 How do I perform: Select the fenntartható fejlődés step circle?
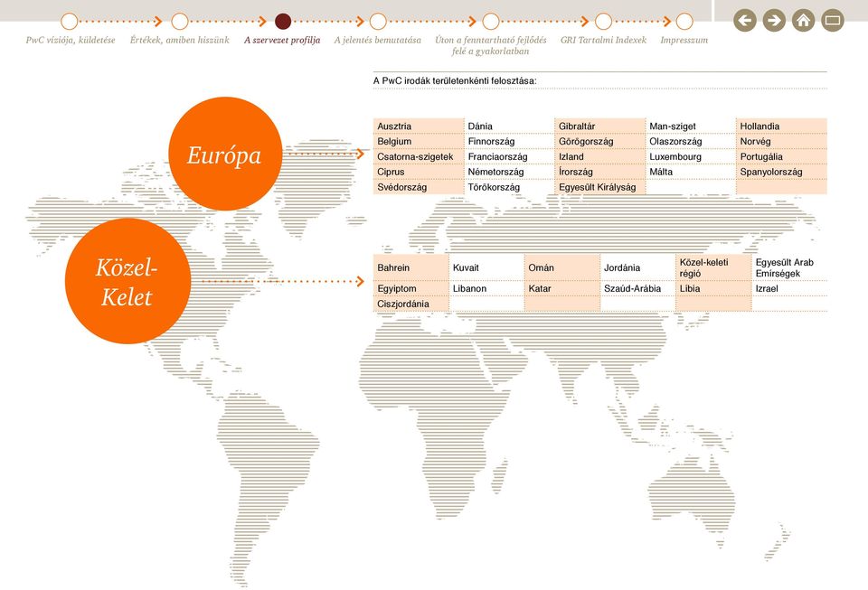[490, 22]
